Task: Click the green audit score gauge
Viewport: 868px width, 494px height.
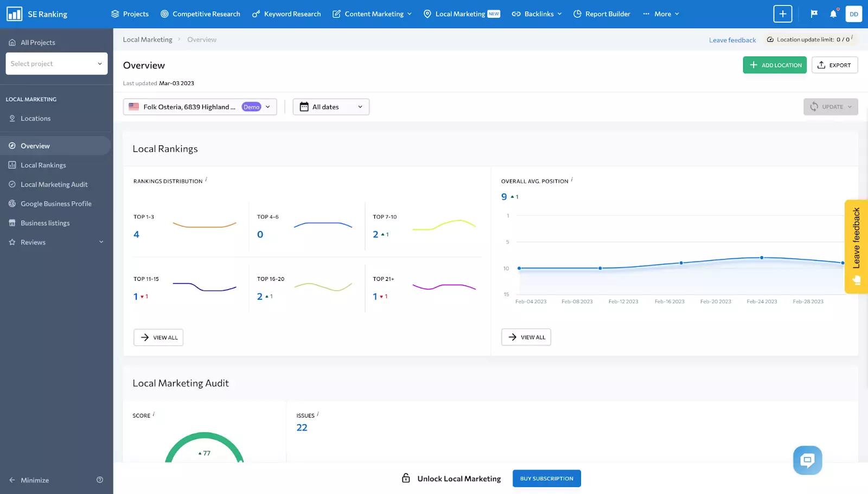Action: click(x=205, y=447)
